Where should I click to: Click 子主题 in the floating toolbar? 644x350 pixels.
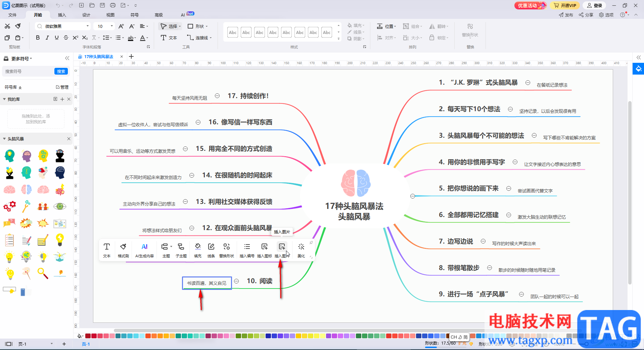[181, 250]
